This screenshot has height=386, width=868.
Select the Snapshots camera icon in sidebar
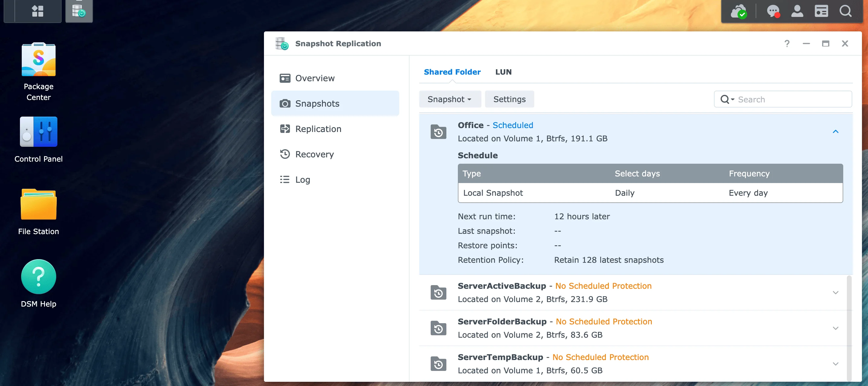(x=285, y=104)
